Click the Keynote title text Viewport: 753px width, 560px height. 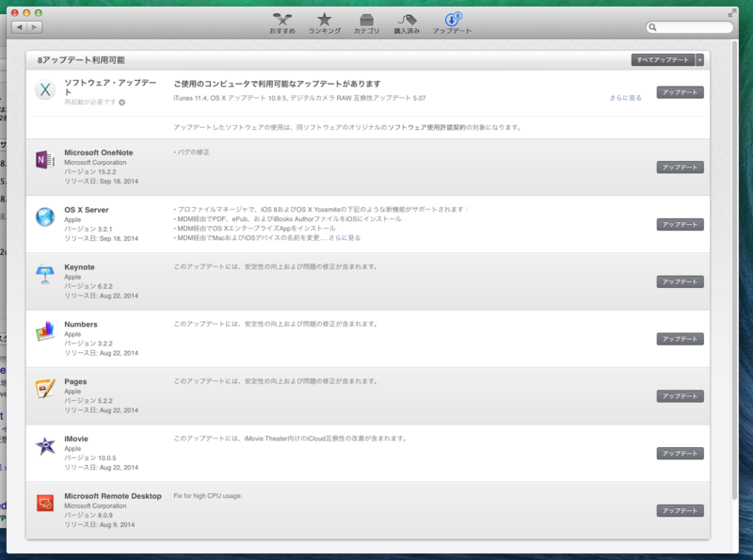coord(79,267)
